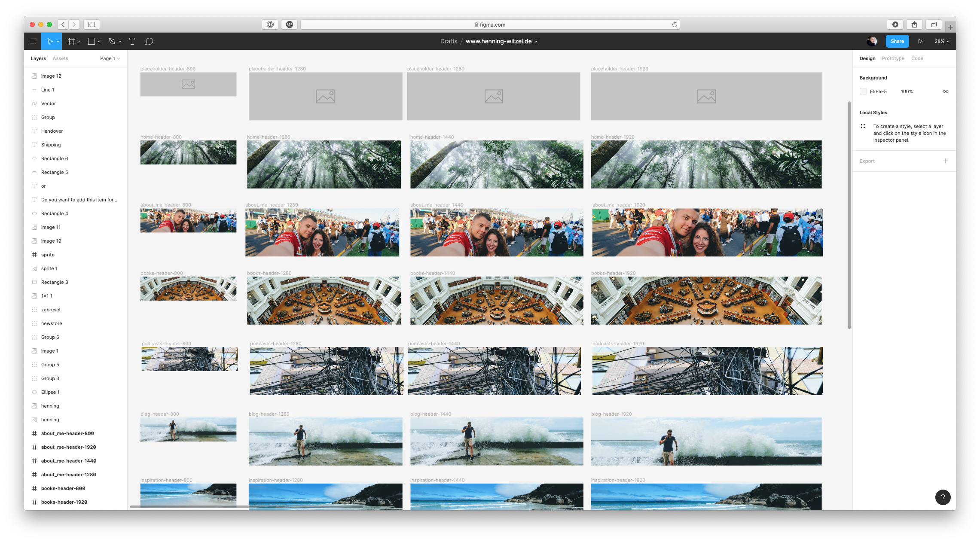Select the Rectangle shape tool
Viewport: 980px width, 542px height.
[91, 41]
